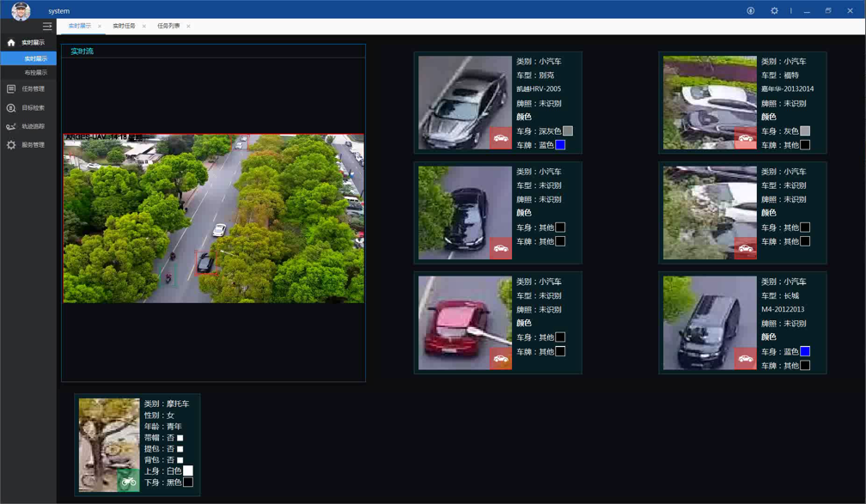
Task: Click the home icon beside 实时展示
Action: [11, 42]
